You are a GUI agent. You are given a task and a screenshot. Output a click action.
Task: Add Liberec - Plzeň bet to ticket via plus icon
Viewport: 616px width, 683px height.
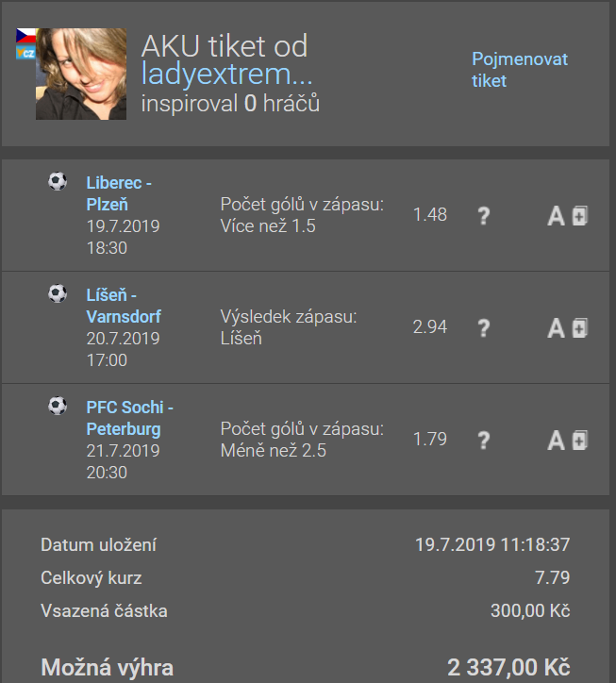point(580,216)
